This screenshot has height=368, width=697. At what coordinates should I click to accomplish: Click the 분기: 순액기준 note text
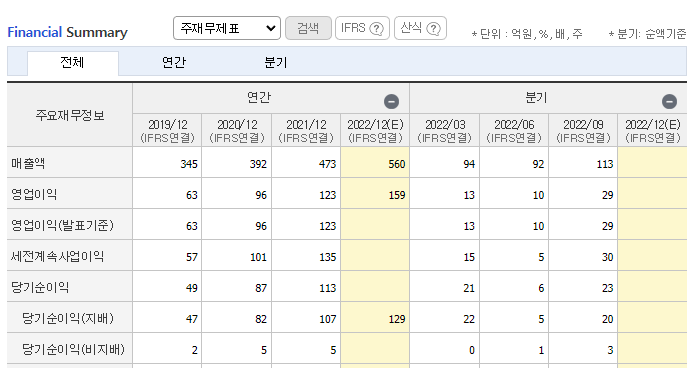click(647, 34)
